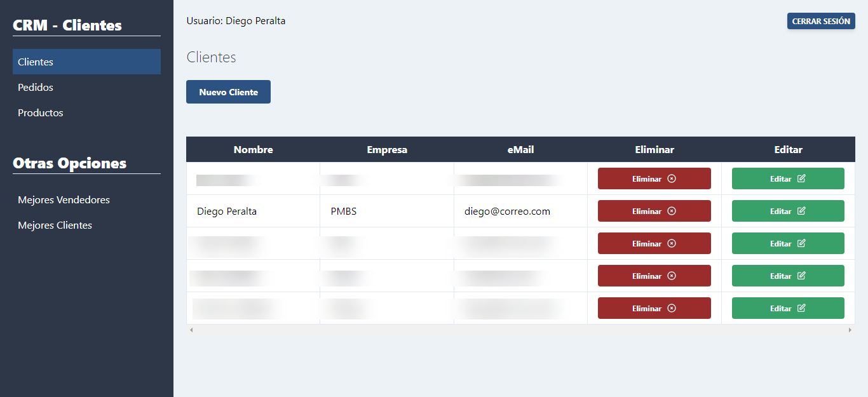Click the x-circle icon in the row just below Diego Peralta

[672, 243]
